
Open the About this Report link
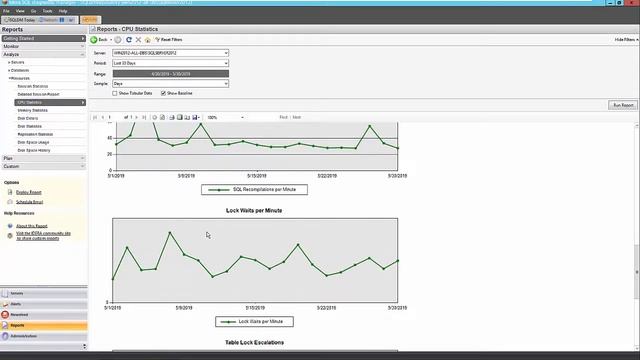click(x=32, y=226)
